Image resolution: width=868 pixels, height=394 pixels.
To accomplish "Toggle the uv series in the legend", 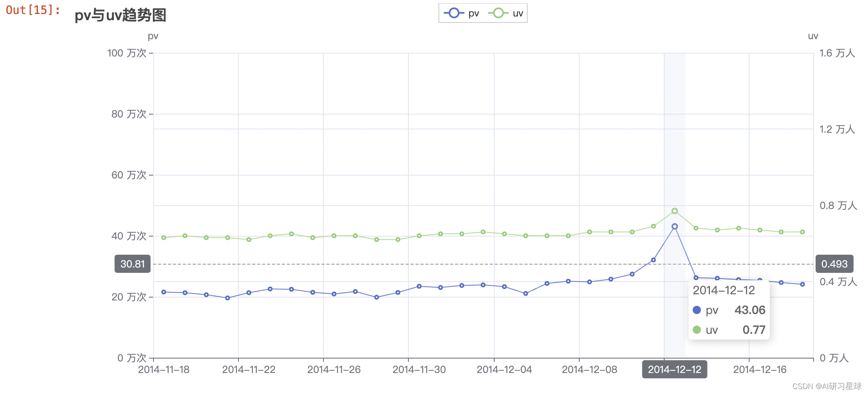I will click(x=506, y=13).
